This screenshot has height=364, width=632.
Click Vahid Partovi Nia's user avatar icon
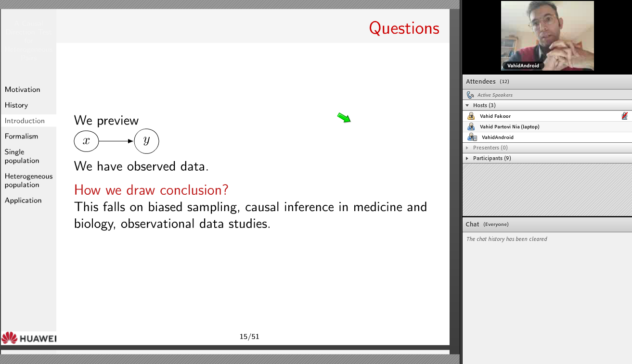pos(471,127)
